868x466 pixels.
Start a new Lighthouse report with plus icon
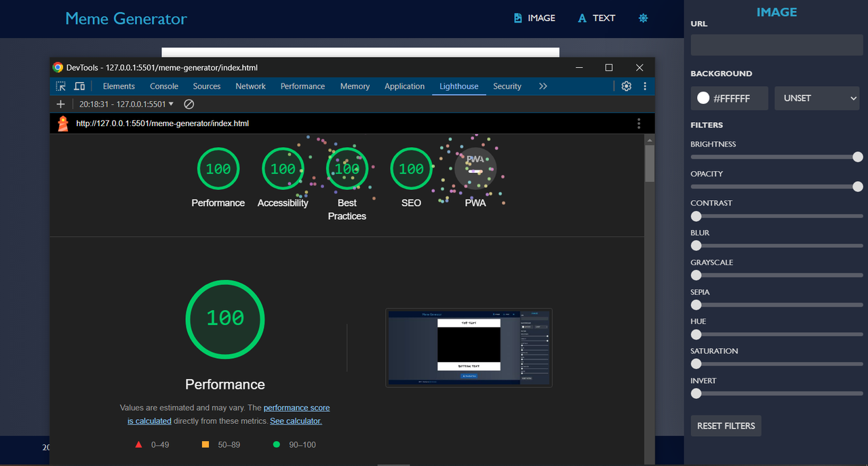61,104
